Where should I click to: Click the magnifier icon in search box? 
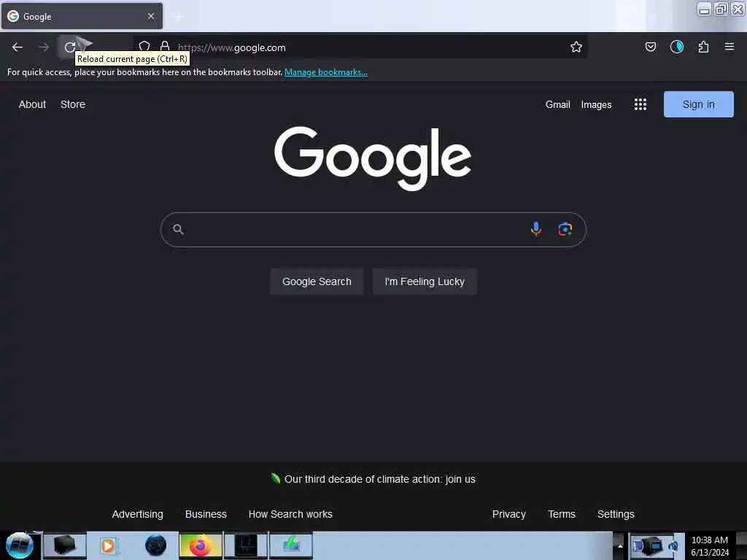178,230
